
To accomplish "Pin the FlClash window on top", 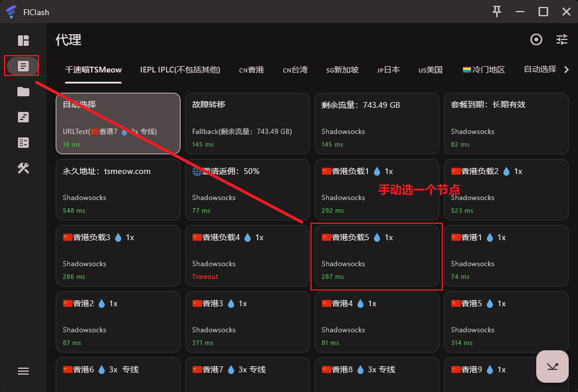I will coord(497,12).
